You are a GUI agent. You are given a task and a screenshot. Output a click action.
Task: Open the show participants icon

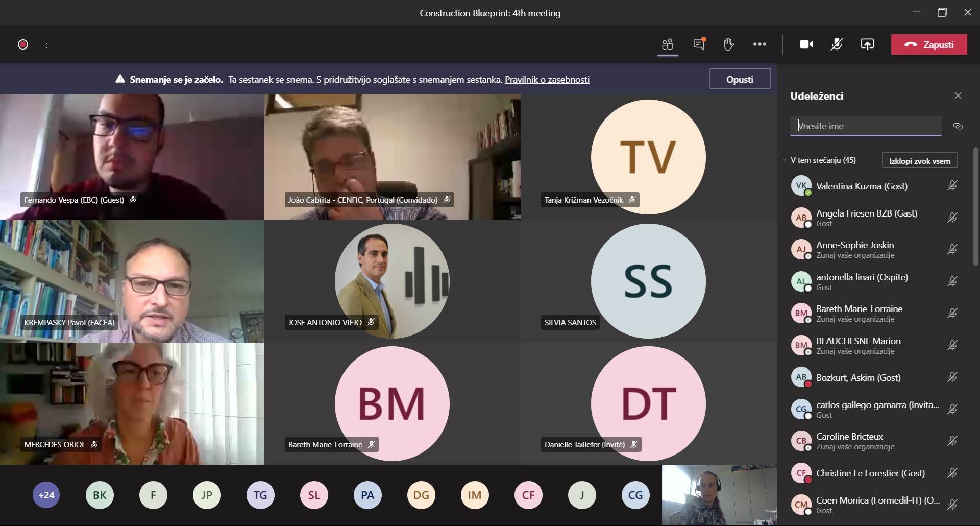point(668,44)
